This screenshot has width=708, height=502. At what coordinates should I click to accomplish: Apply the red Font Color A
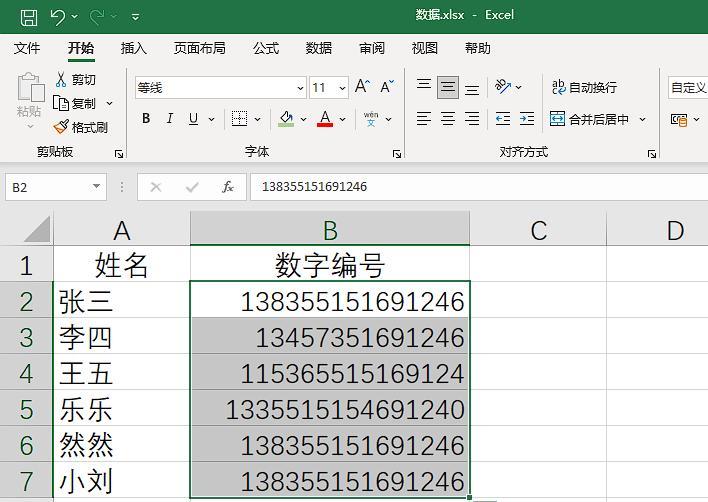[x=325, y=119]
